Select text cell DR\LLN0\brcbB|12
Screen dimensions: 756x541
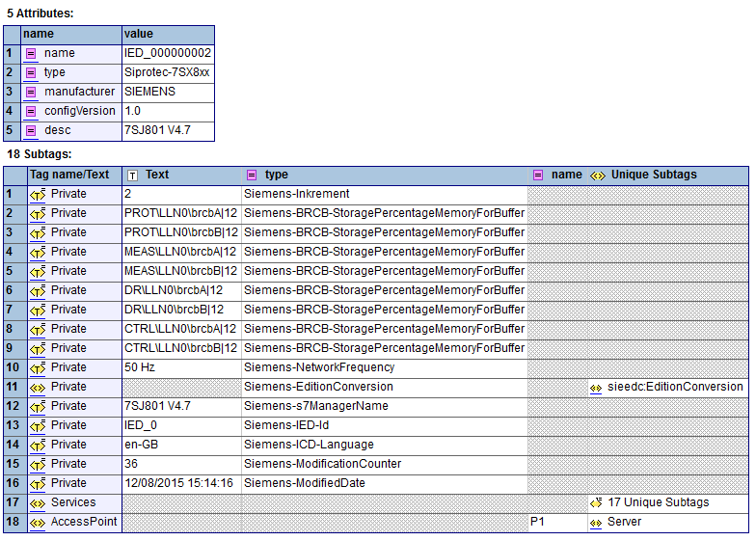click(181, 311)
